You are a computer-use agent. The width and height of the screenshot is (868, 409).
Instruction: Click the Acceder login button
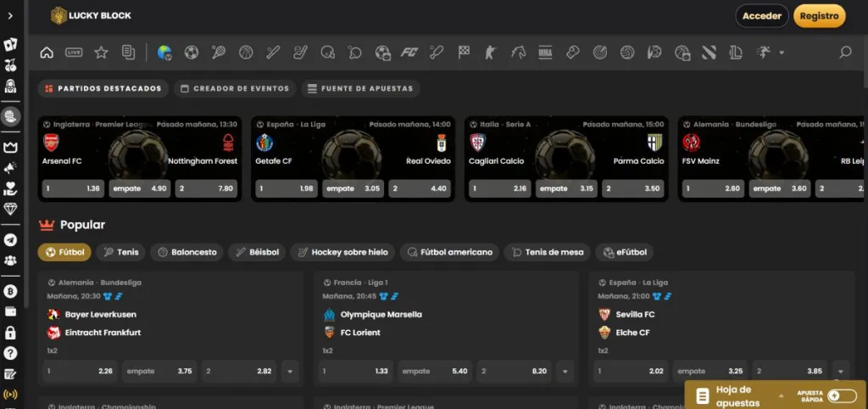(x=762, y=16)
